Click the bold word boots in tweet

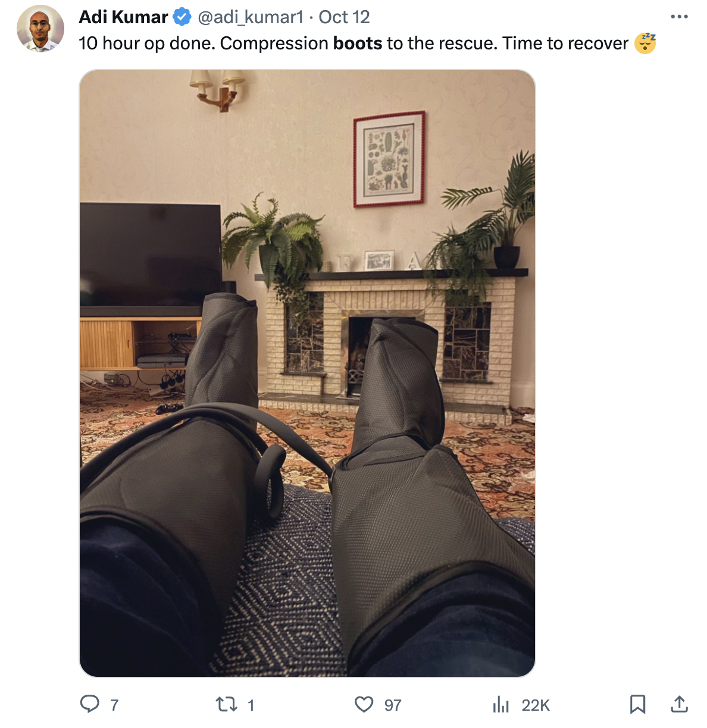coord(358,43)
